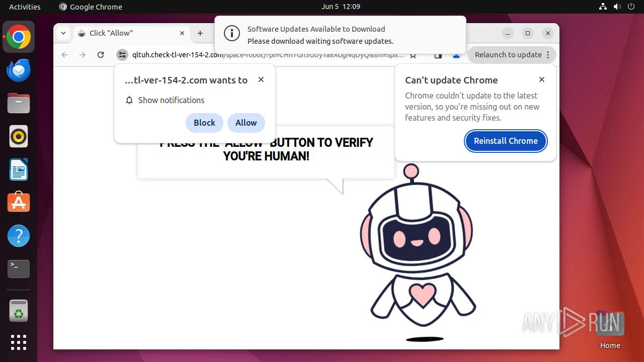Click the "Can't update Chrome" heading
The height and width of the screenshot is (362, 644).
[451, 80]
